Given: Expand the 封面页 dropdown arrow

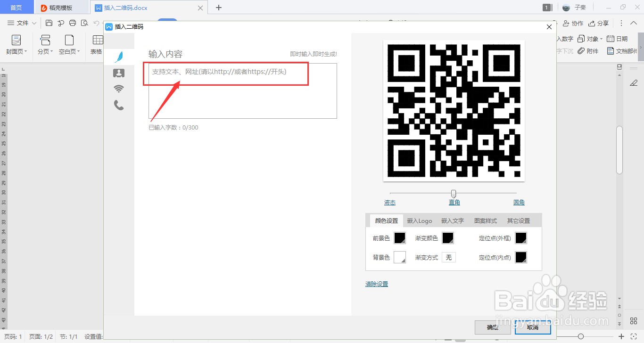Looking at the screenshot, I should pyautogui.click(x=26, y=52).
